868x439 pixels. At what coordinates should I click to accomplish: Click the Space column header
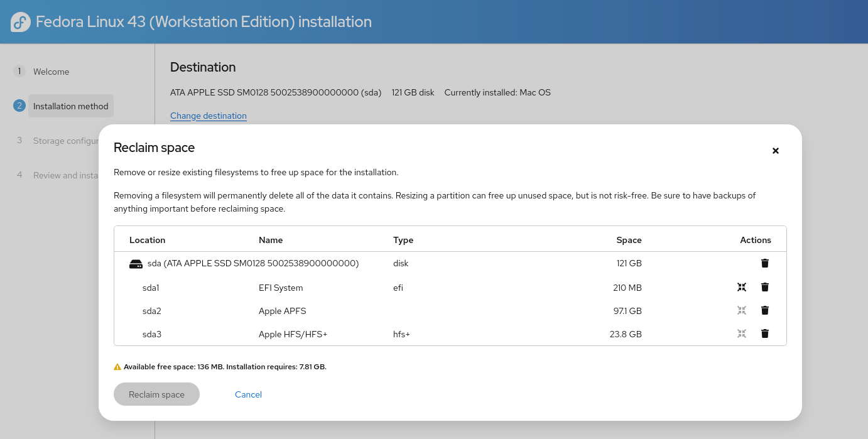pos(629,240)
